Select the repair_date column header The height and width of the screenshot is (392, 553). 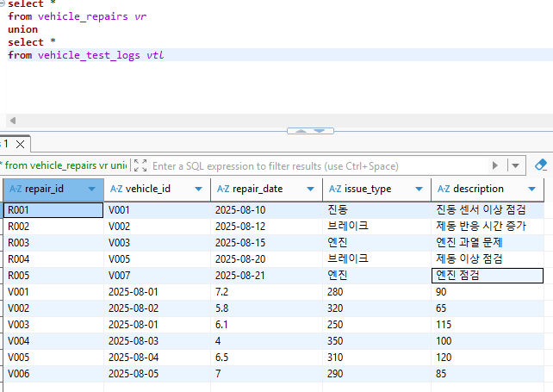pos(267,190)
